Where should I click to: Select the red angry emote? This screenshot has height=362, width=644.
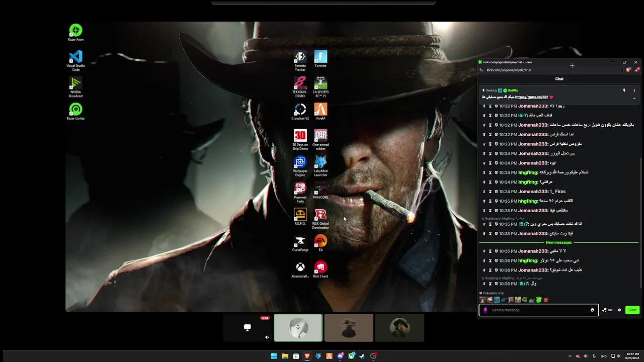point(546,300)
